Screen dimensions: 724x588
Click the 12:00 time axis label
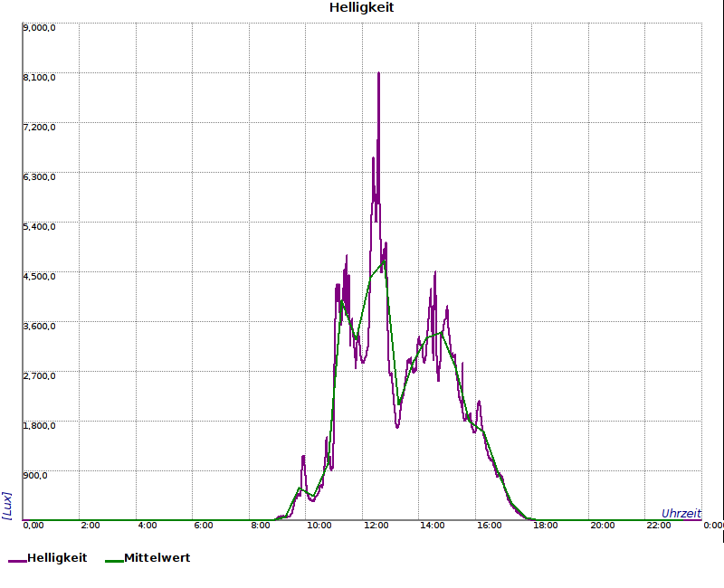point(376,526)
